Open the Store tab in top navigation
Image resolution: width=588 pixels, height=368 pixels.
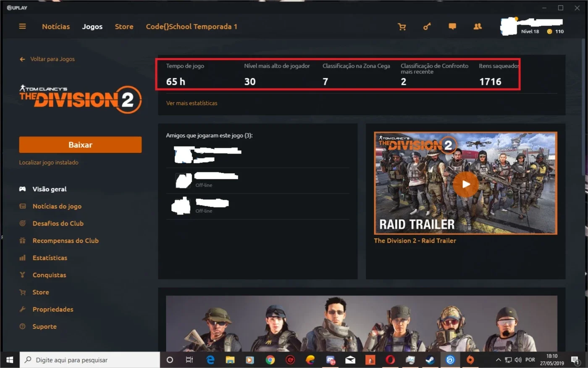pos(124,26)
